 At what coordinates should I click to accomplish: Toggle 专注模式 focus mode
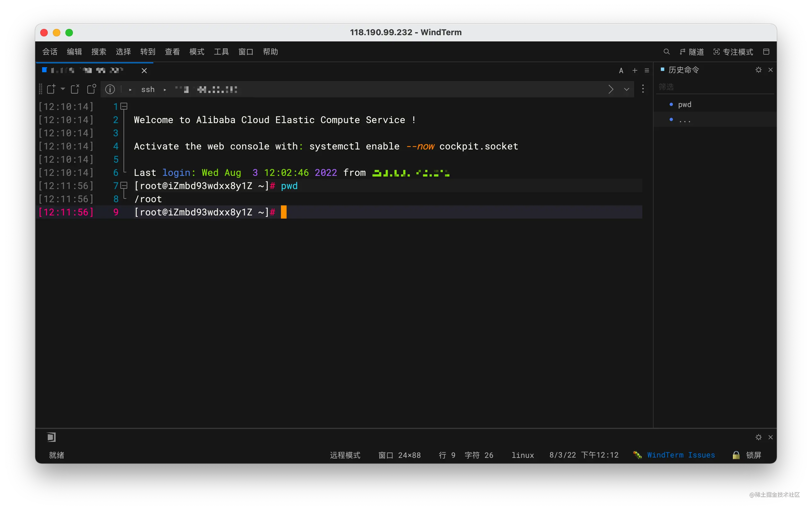(733, 52)
